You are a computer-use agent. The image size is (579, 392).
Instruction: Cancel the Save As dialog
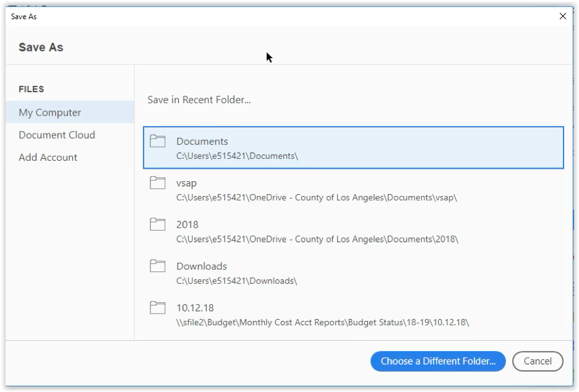pos(538,361)
